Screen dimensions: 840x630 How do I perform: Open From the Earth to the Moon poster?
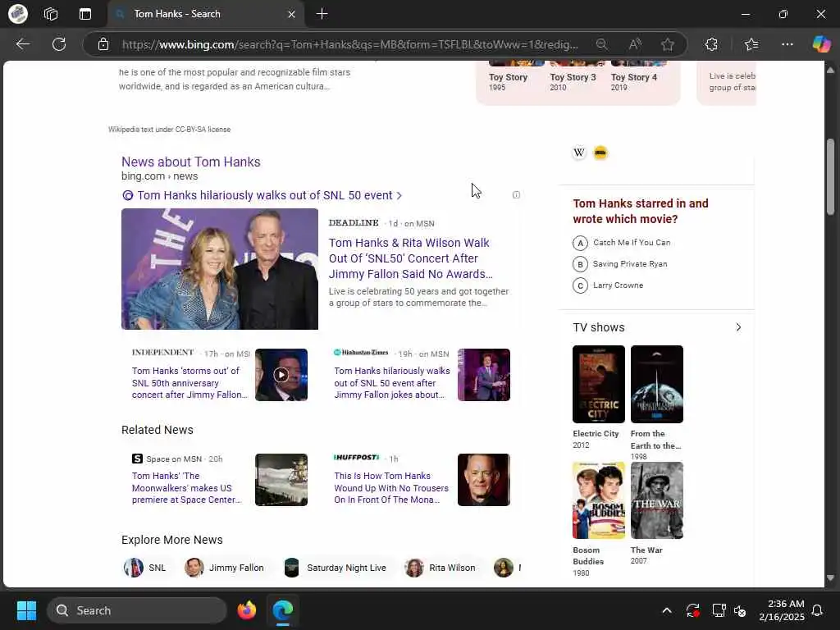click(x=657, y=384)
